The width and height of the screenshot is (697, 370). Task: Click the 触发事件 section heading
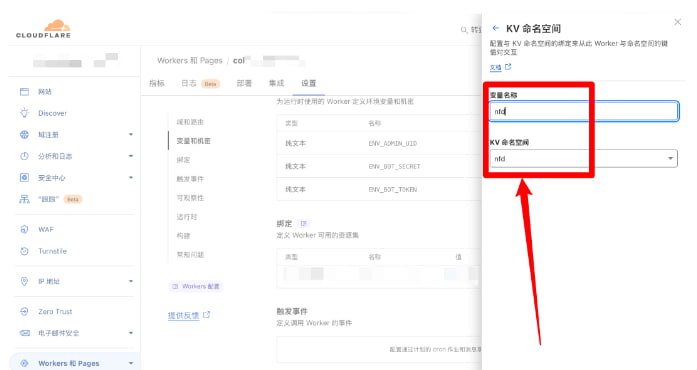(x=292, y=311)
